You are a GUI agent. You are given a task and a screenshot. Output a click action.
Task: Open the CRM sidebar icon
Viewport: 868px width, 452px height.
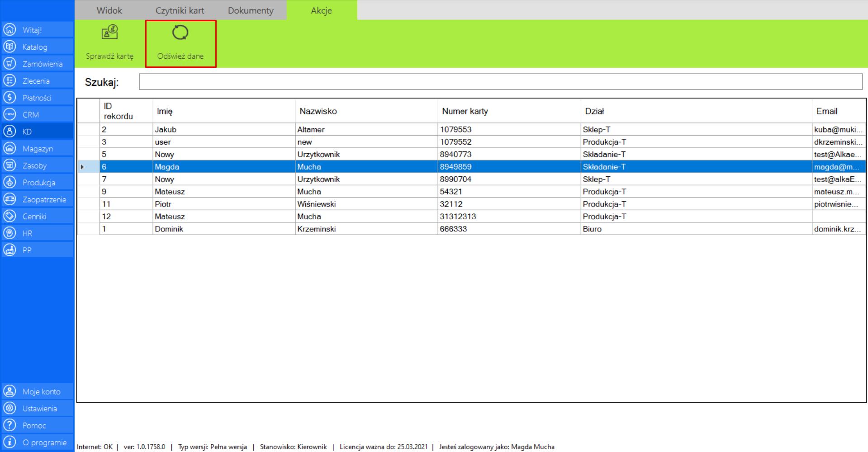[x=9, y=114]
